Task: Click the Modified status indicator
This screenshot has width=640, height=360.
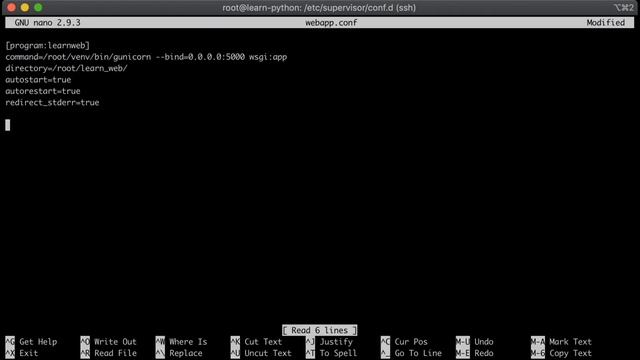Action: coord(605,22)
